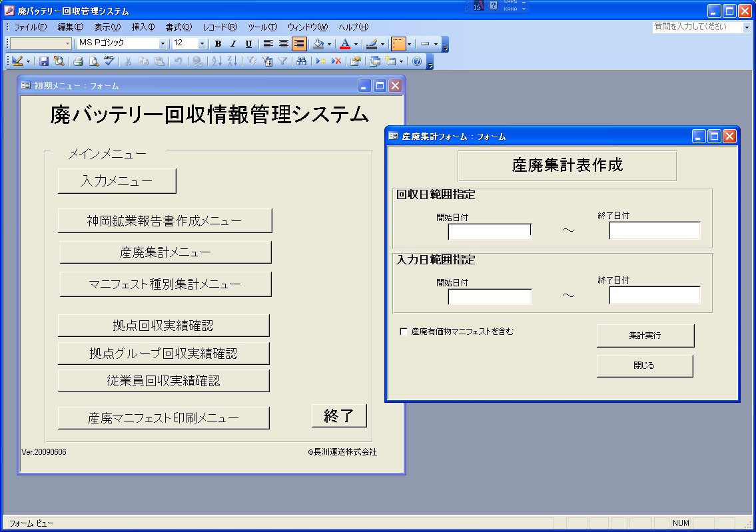Open the 書式(O) menu
The image size is (756, 532).
coord(179,27)
